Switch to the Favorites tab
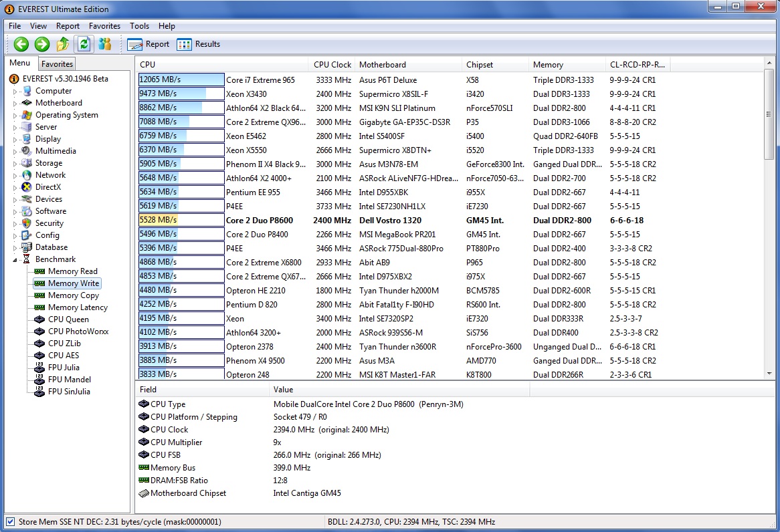 pos(58,63)
